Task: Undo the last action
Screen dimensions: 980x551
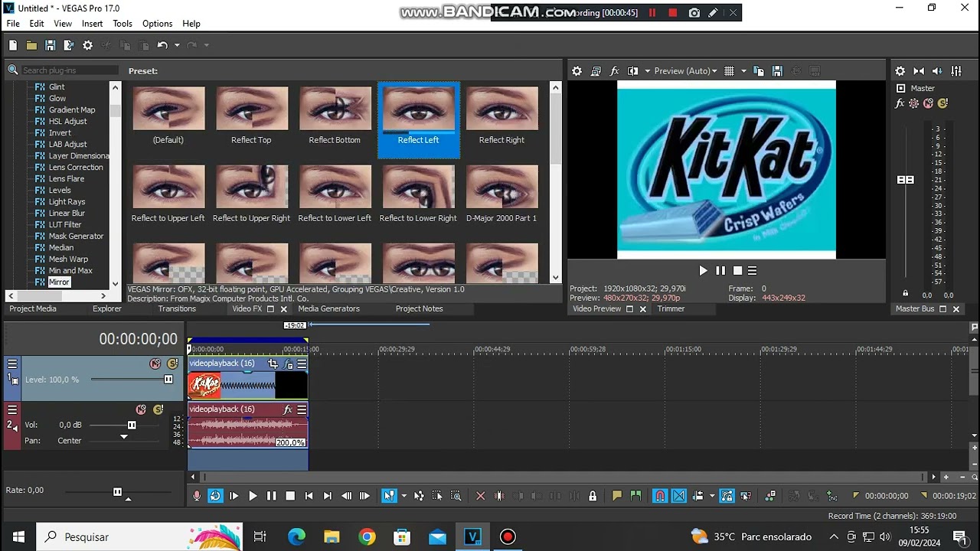Action: point(162,46)
